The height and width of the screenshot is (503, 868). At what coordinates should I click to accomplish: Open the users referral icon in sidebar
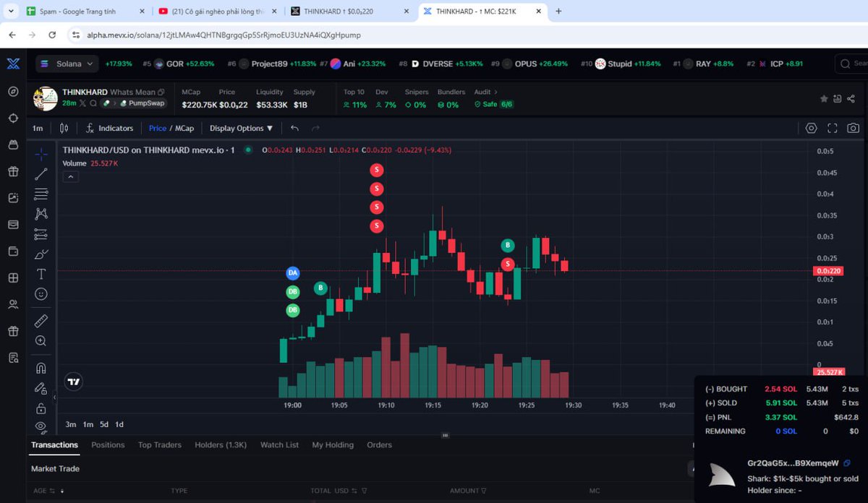[x=13, y=304]
